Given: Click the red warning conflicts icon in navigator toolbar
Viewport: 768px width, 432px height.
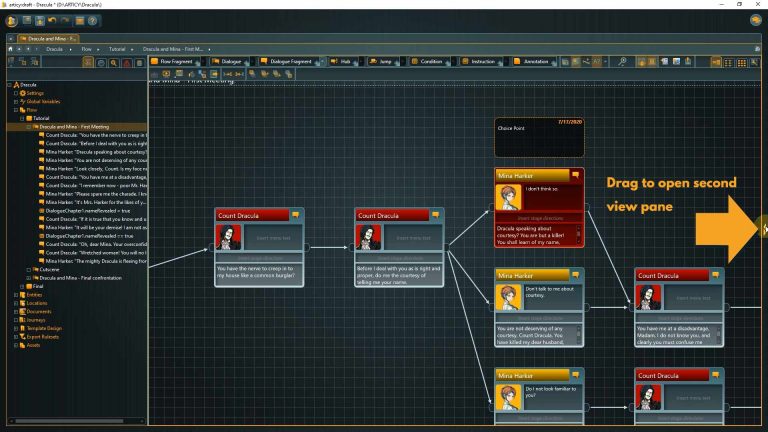Looking at the screenshot, I should (x=127, y=63).
